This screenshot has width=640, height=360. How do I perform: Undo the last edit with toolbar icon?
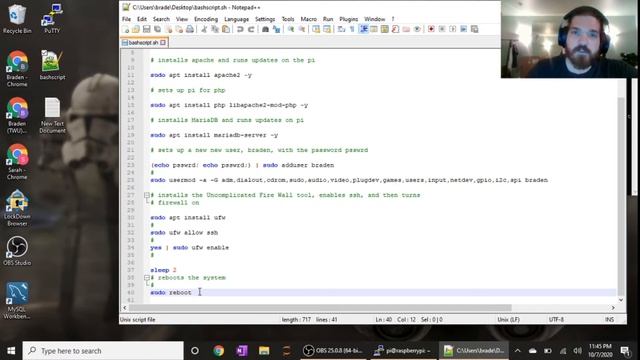[240, 29]
